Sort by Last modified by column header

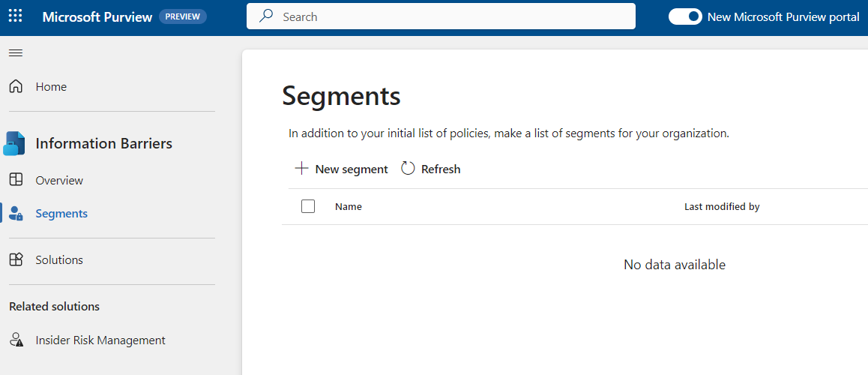point(722,207)
